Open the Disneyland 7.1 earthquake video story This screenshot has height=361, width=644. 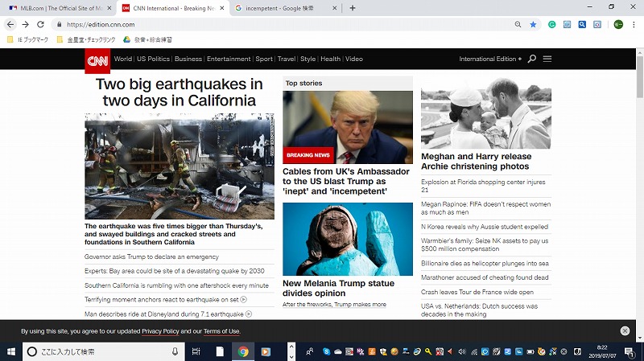point(168,314)
